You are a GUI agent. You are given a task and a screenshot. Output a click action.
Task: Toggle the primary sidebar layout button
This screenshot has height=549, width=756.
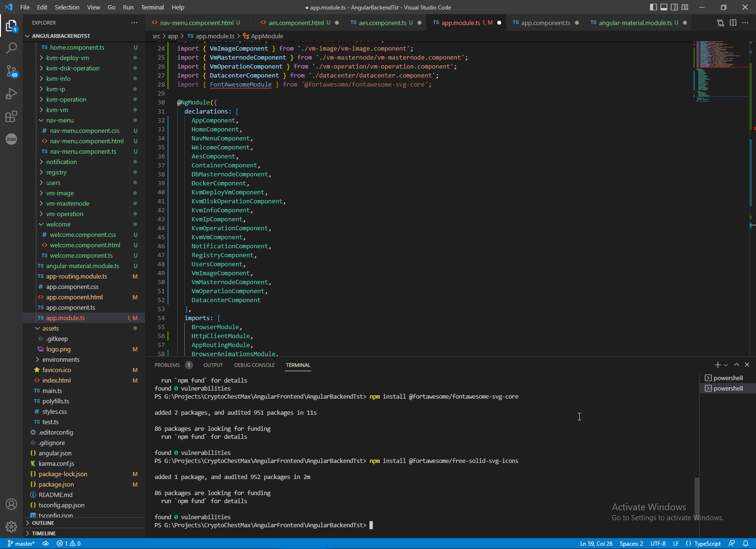coord(653,7)
